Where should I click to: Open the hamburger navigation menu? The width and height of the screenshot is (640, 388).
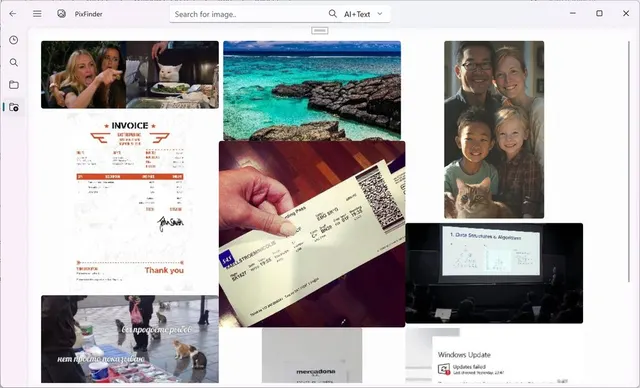(x=37, y=14)
